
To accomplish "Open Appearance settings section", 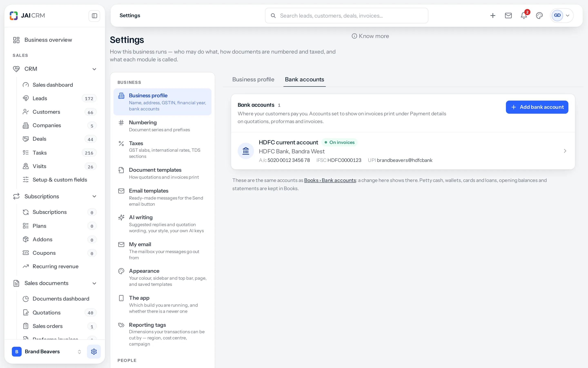I will [163, 277].
